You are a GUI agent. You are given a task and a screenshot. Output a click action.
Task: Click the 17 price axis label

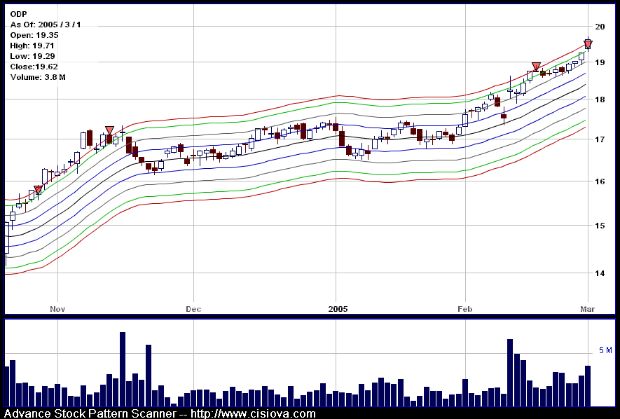point(600,139)
